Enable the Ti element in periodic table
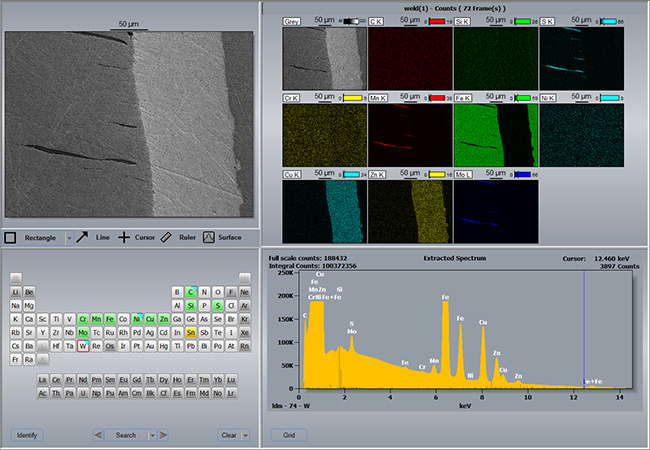The image size is (650, 450). (56, 318)
